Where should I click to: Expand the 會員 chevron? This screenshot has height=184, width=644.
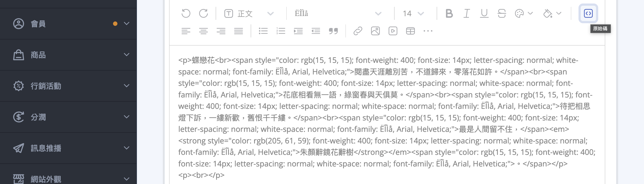127,23
